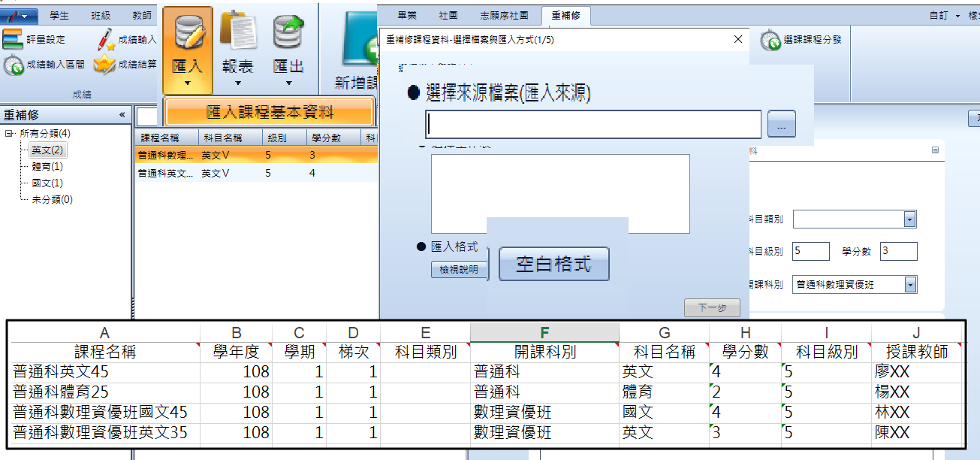Image resolution: width=980 pixels, height=460 pixels.
Task: Open the 匯出 export menu
Action: [x=288, y=50]
